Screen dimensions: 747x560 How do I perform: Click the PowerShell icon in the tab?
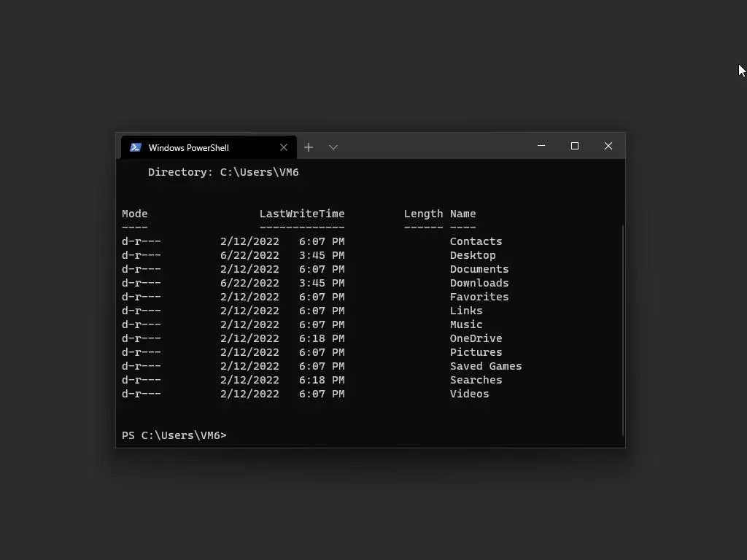click(x=135, y=147)
